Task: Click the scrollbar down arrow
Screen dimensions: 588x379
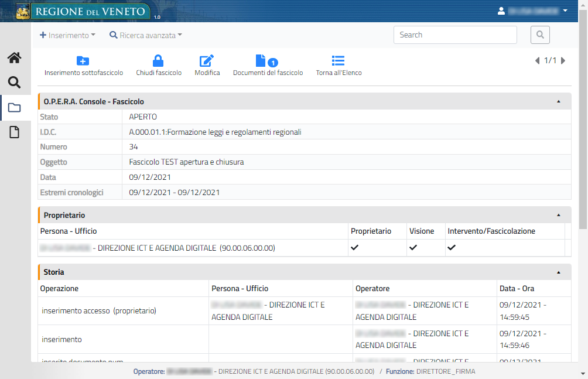Action: click(x=583, y=374)
